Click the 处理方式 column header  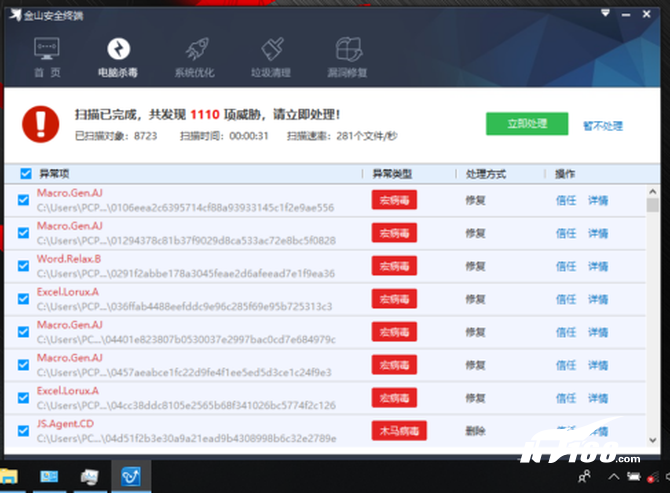[x=485, y=174]
